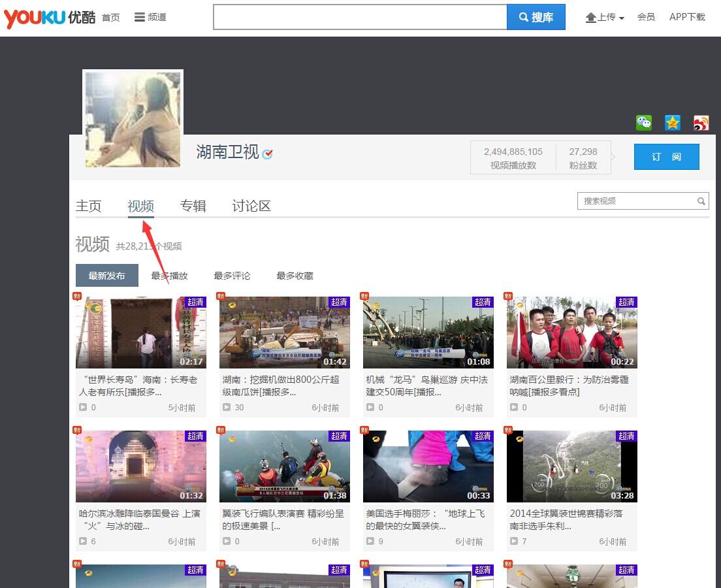Screen dimensions: 721x588
Task: Click the verified badge next to 湖南卫视
Action: [267, 154]
